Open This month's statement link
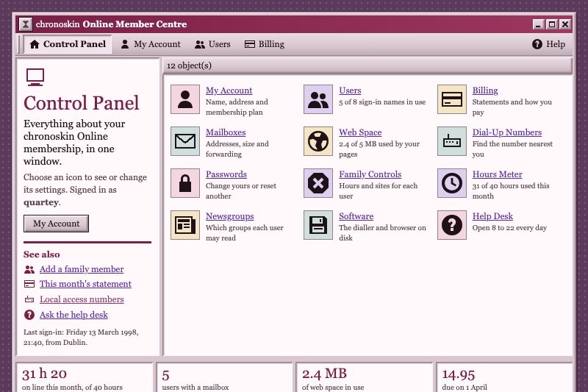The width and height of the screenshot is (588, 392). pyautogui.click(x=85, y=284)
